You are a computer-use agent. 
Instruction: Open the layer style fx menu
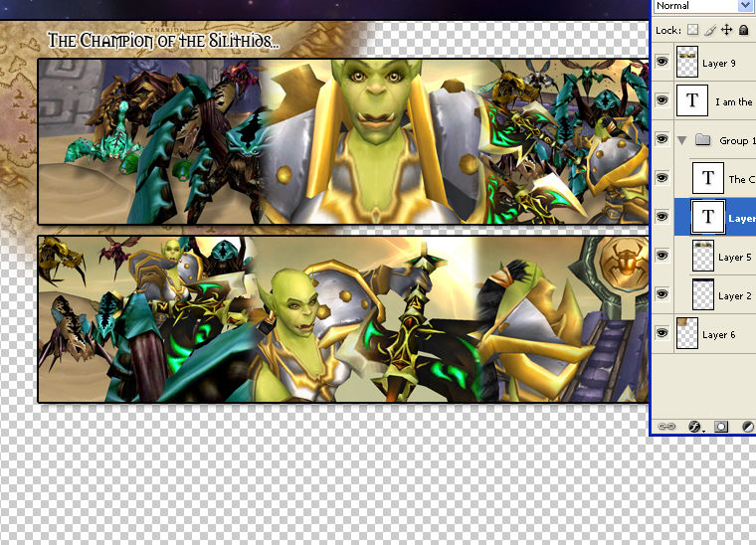click(x=694, y=426)
